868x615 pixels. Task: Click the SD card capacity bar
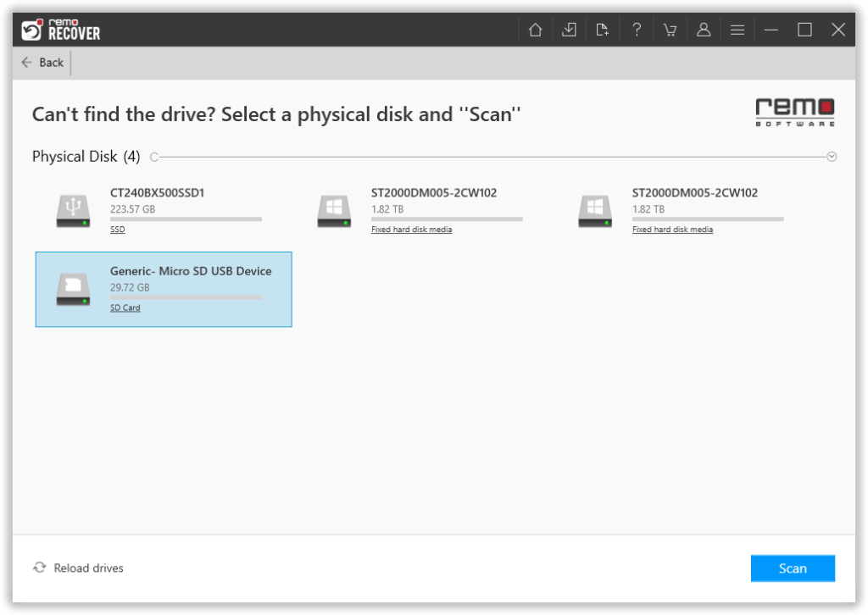[x=185, y=297]
